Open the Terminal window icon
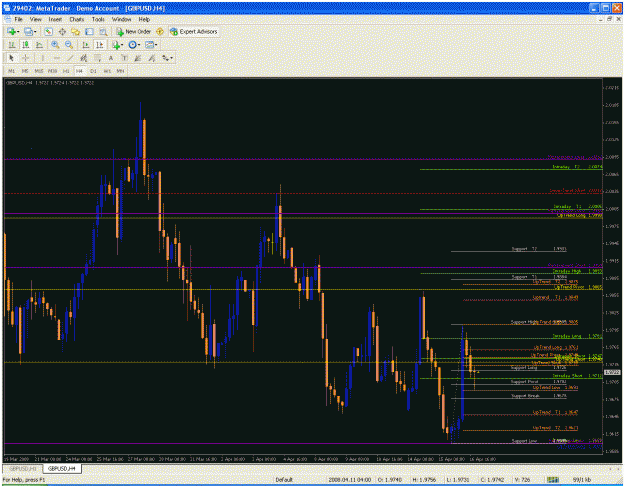This screenshot has width=625, height=486. (x=89, y=31)
